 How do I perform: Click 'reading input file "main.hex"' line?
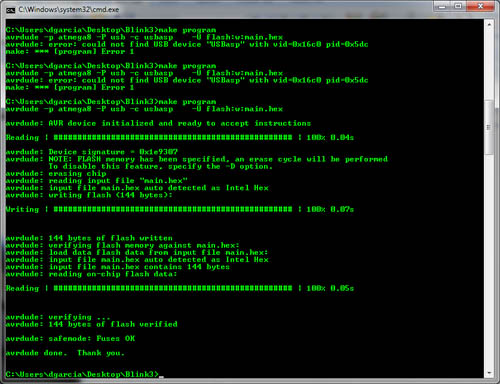97,181
